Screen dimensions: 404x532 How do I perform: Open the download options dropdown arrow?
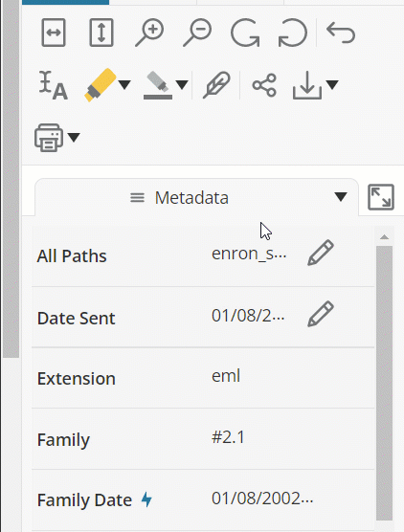tap(332, 85)
